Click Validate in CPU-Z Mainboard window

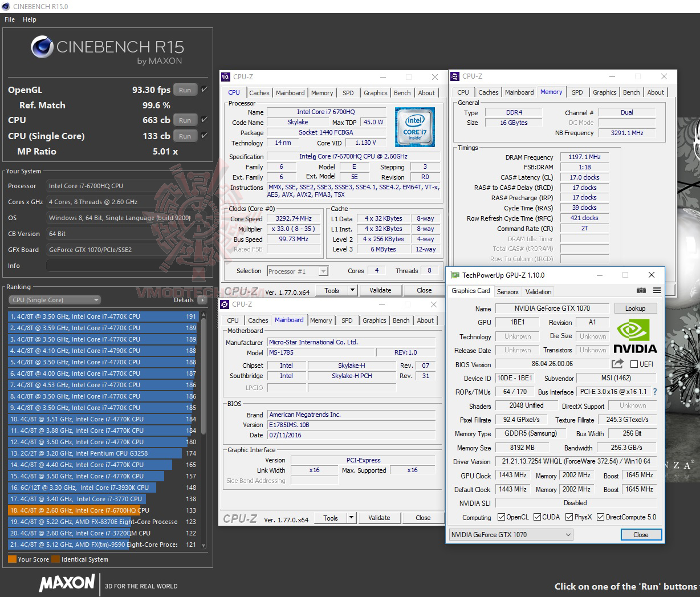tap(379, 518)
